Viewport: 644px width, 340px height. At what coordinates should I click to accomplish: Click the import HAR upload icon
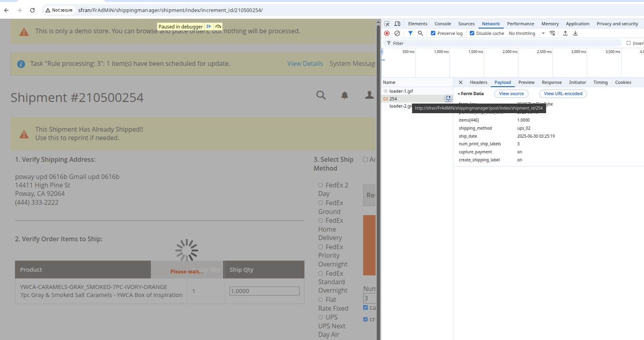tap(565, 33)
